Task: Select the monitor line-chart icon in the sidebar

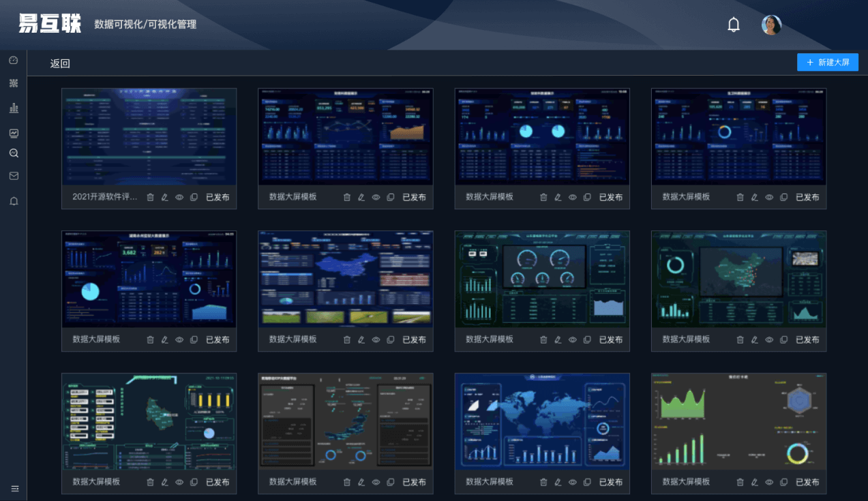Action: [13, 133]
